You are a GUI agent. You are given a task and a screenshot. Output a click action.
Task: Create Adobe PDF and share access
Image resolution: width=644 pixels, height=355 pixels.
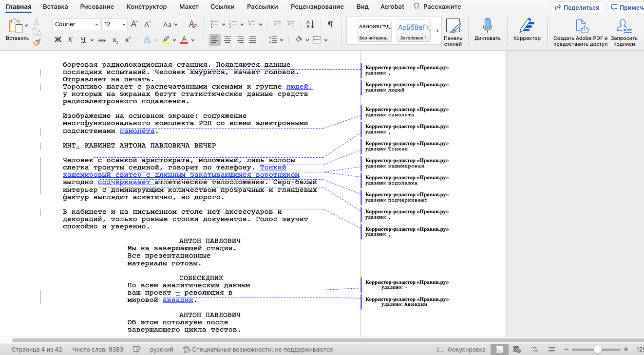(581, 33)
